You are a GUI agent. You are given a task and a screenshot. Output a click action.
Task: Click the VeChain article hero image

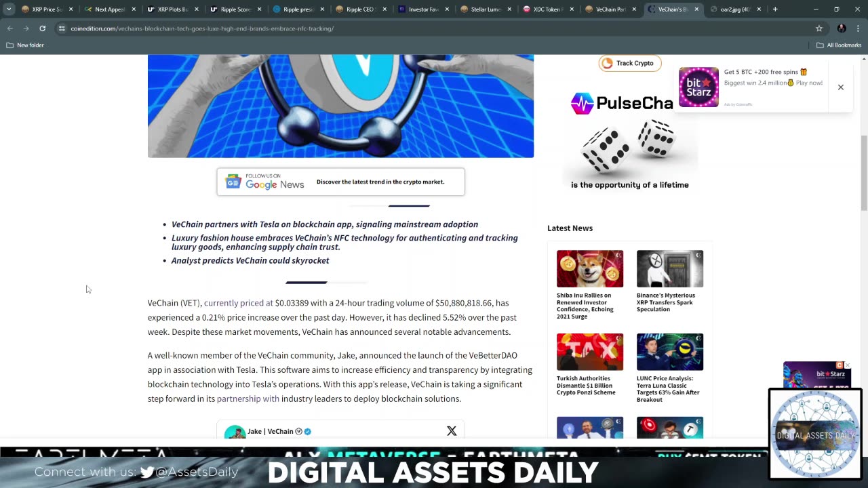[340, 106]
